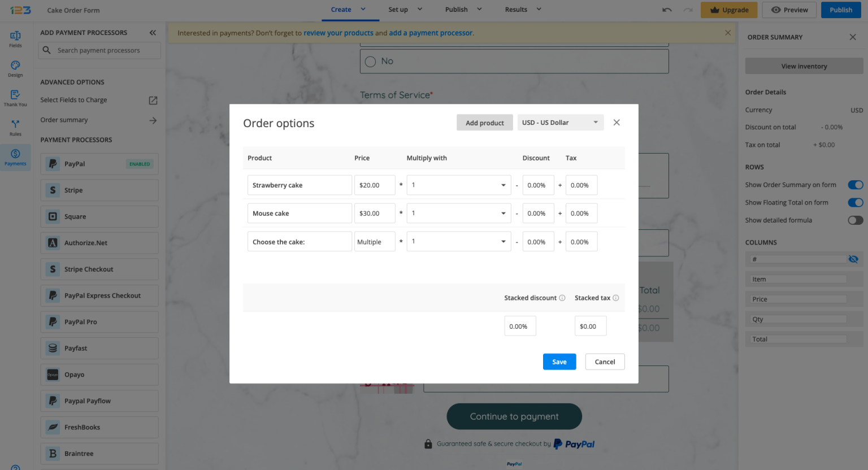The image size is (868, 470).
Task: Click the Stacked tax info icon
Action: (x=616, y=298)
